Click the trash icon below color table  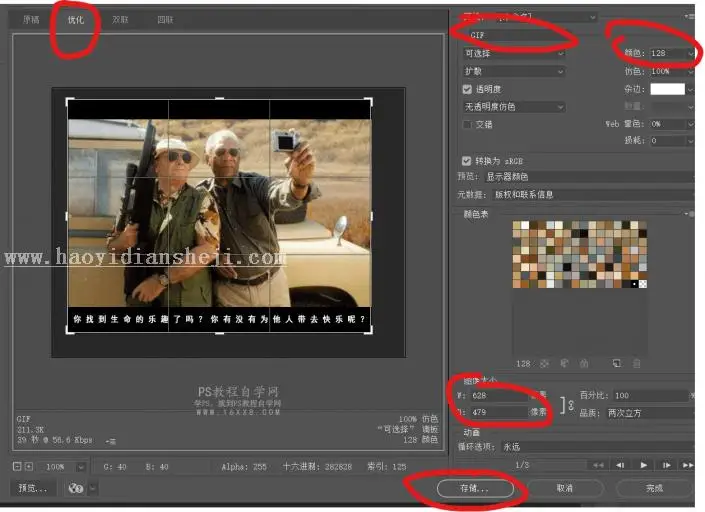click(637, 363)
